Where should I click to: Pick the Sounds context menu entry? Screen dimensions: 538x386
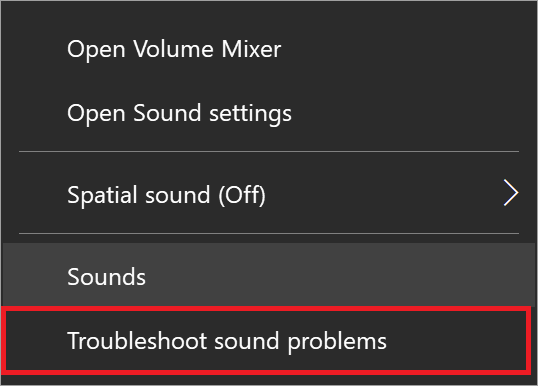pos(269,277)
